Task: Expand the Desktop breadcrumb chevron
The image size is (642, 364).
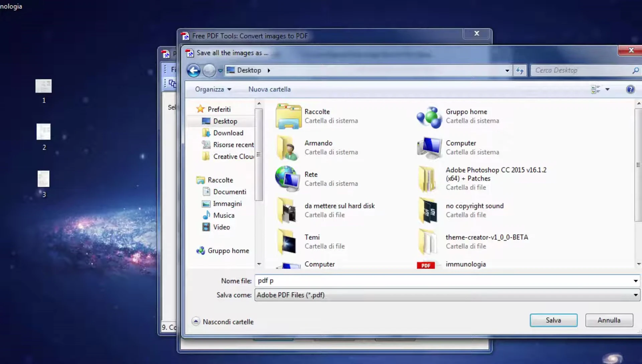Action: click(x=269, y=70)
